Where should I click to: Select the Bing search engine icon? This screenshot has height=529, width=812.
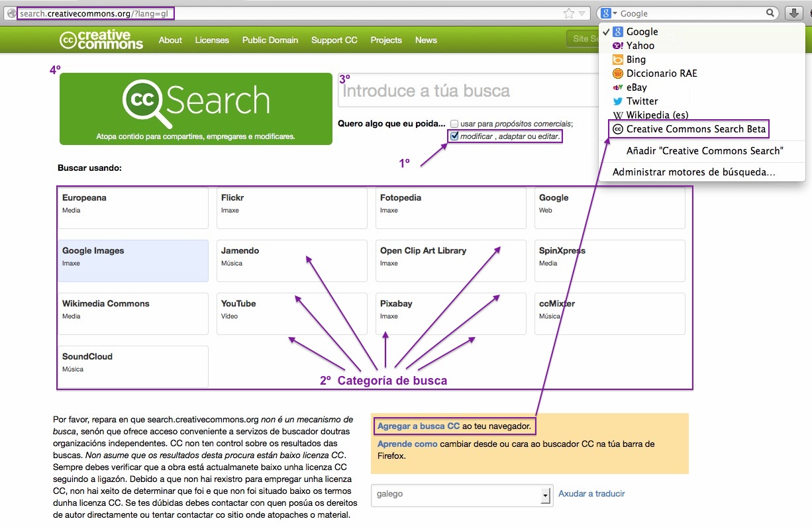point(619,59)
